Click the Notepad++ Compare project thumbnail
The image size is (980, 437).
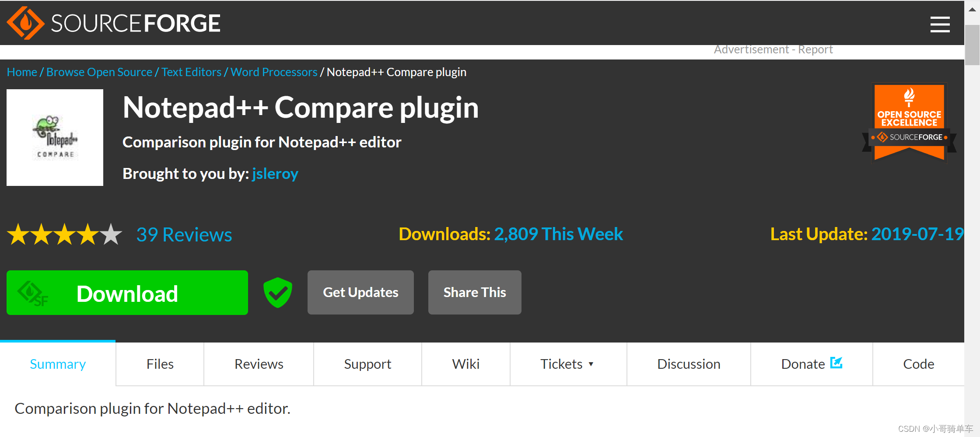click(55, 137)
